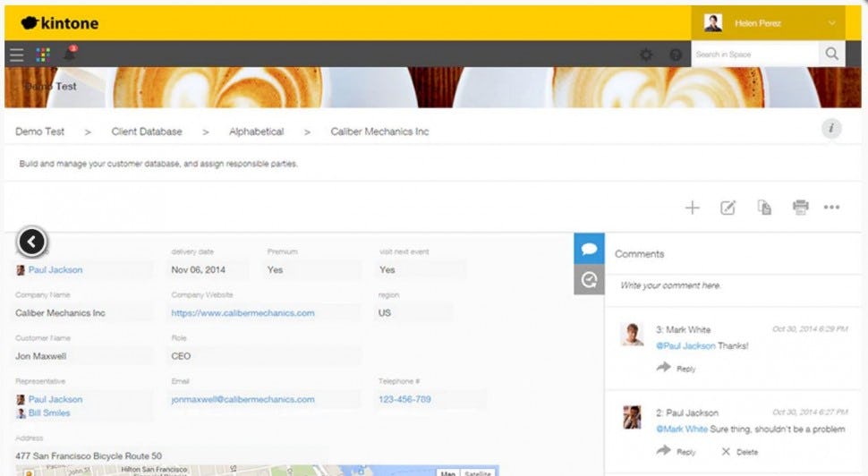Image resolution: width=868 pixels, height=476 pixels.
Task: Click the settings gear icon
Action: (x=646, y=55)
